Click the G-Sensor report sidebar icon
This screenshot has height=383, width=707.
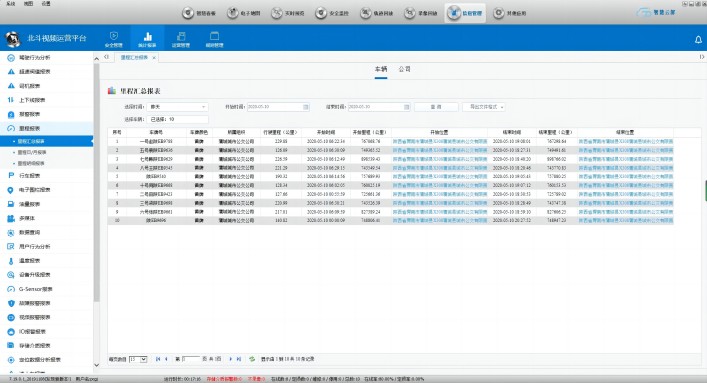click(11, 289)
